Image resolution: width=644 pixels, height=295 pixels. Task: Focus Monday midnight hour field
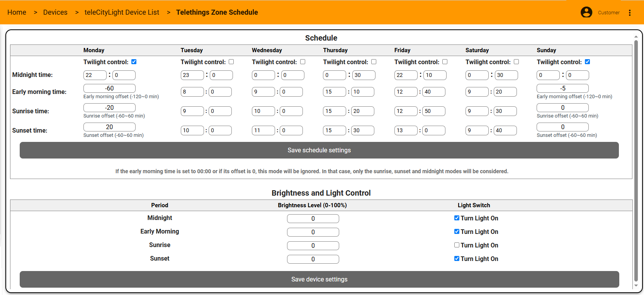pyautogui.click(x=95, y=75)
